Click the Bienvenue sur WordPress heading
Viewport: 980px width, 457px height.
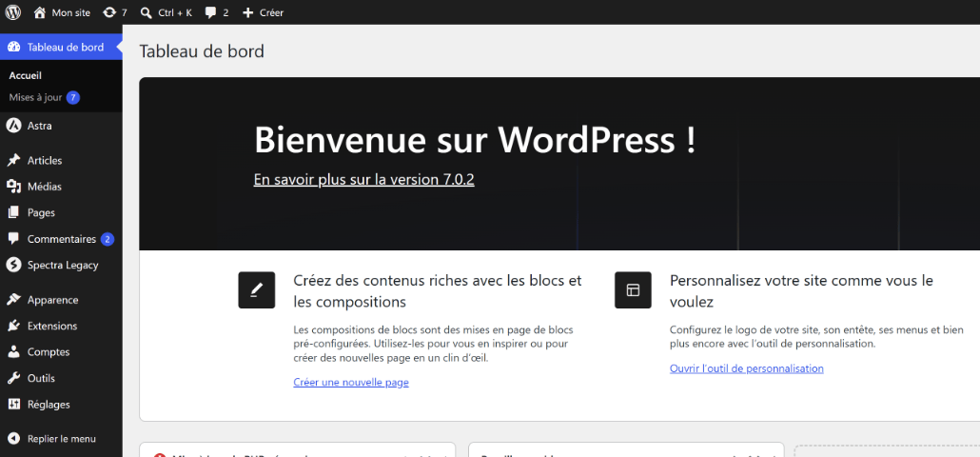point(475,139)
